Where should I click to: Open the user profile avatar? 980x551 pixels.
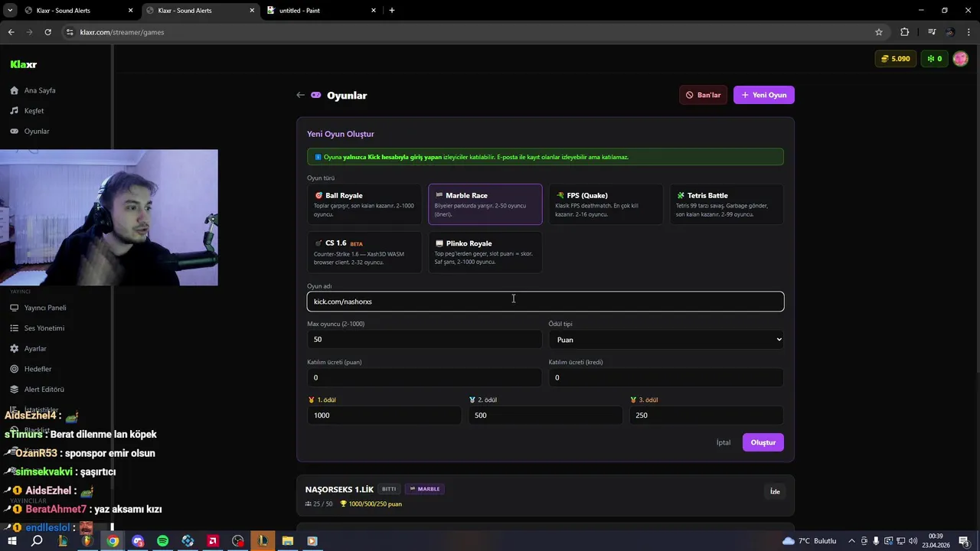tap(960, 59)
